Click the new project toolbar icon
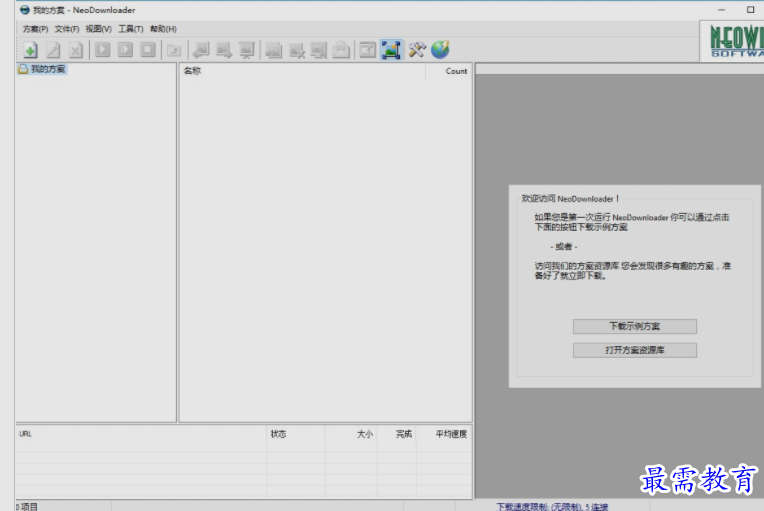764x511 pixels. click(x=30, y=49)
